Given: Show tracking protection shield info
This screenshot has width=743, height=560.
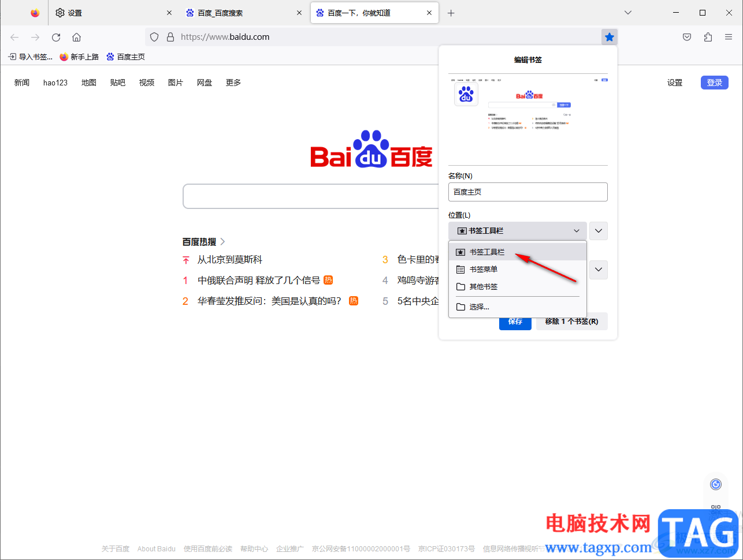Looking at the screenshot, I should pos(154,37).
